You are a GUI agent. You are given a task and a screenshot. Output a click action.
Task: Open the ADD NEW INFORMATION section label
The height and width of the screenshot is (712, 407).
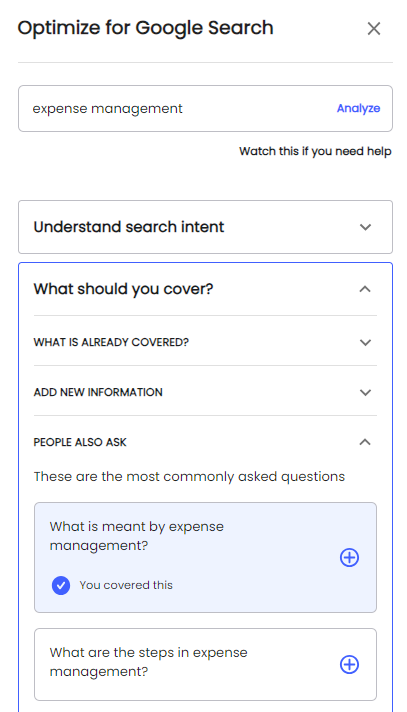coord(98,392)
